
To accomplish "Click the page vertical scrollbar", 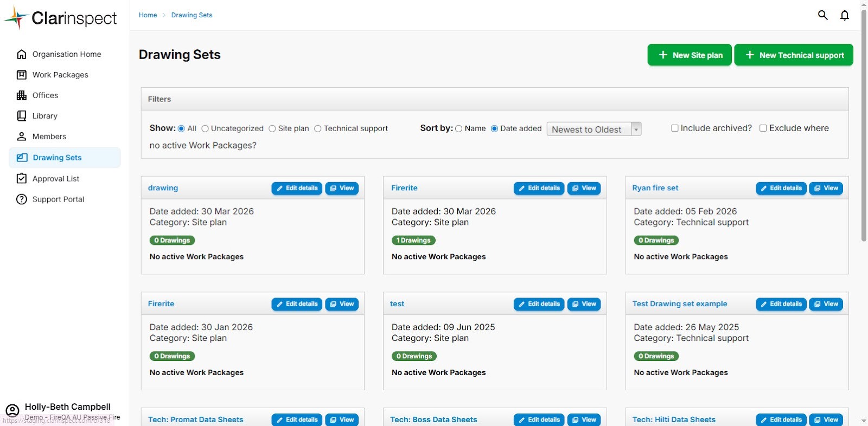I will [x=864, y=125].
